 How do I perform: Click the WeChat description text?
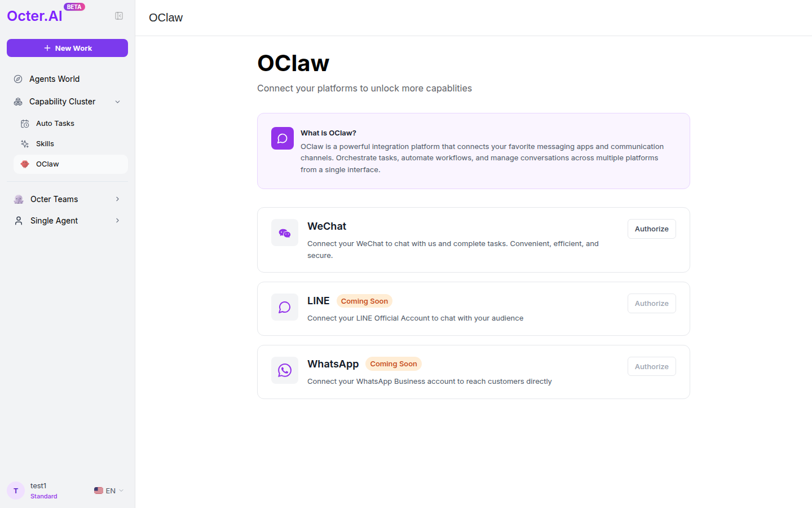(453, 249)
